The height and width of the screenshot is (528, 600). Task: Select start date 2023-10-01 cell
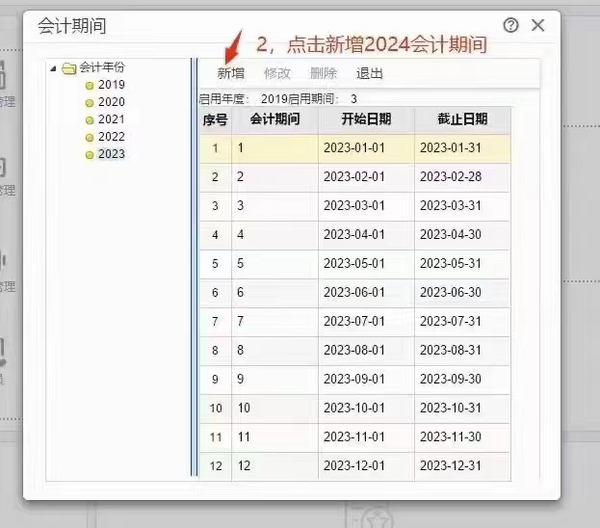366,408
